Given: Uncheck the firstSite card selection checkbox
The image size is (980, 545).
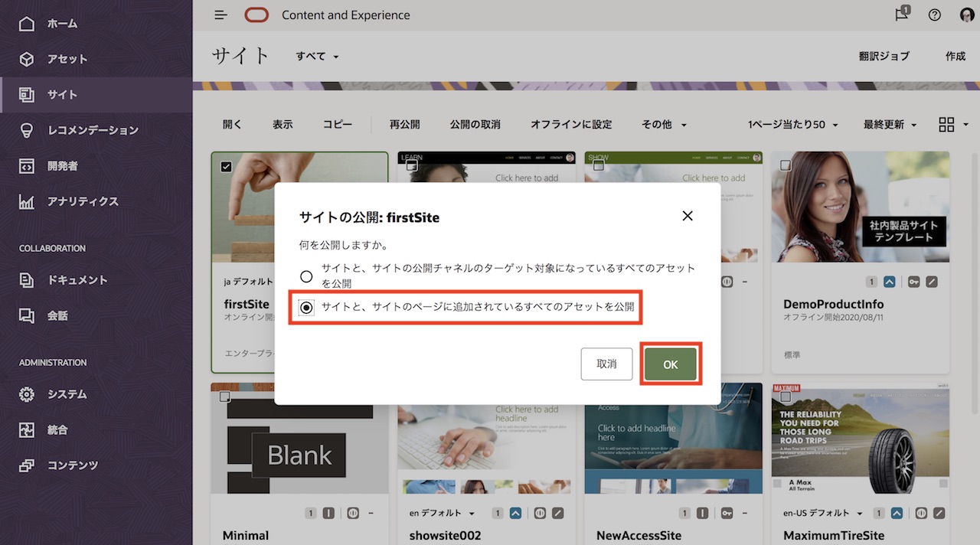Looking at the screenshot, I should [224, 166].
